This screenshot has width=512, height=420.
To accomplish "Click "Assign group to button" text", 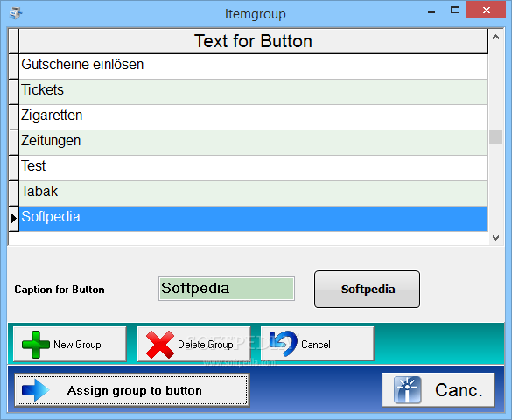I will pos(135,390).
